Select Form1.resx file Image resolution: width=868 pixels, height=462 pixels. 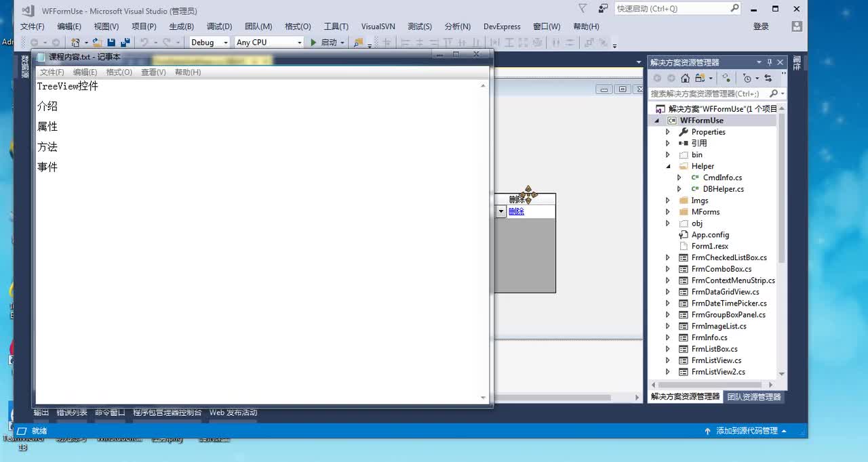(710, 246)
